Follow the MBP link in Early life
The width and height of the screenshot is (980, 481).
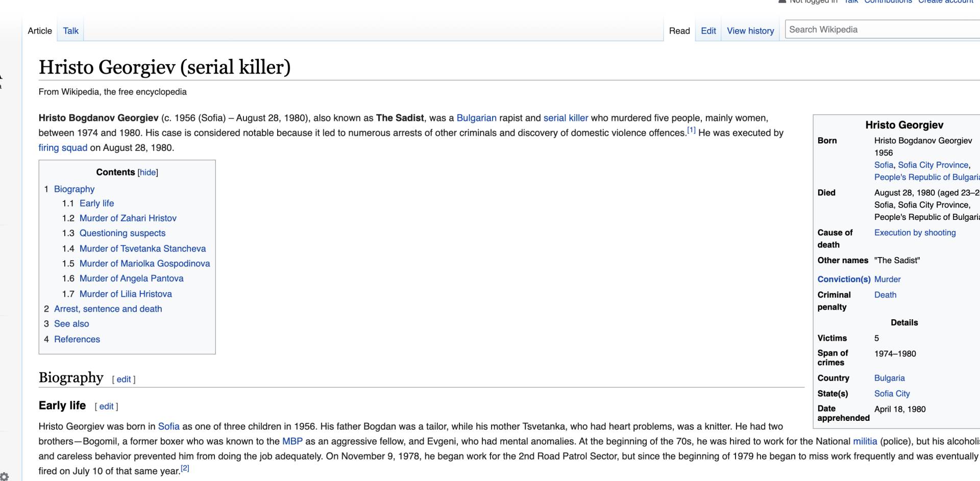(292, 441)
